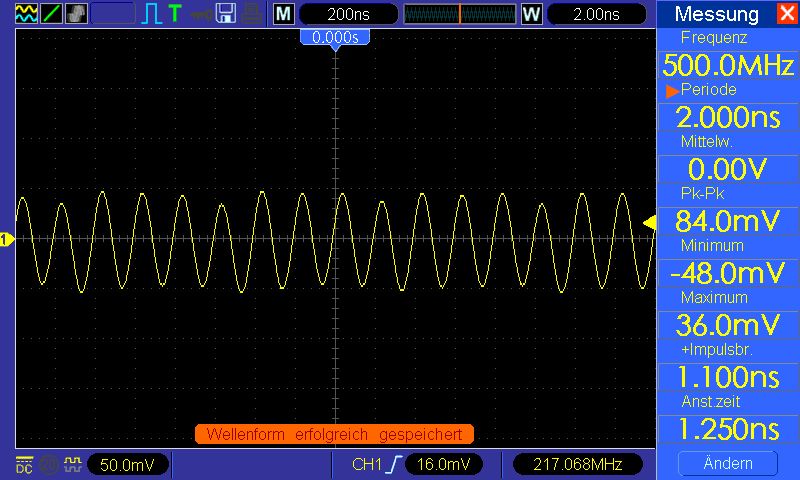Screen dimensions: 800x480
Task: Select the Frequenz measurement label
Action: (714, 37)
